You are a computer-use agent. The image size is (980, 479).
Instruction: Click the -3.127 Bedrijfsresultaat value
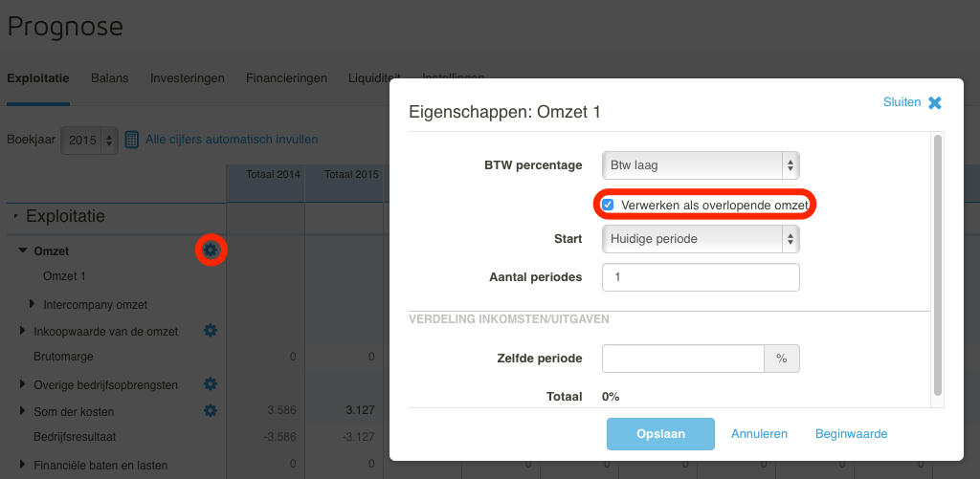point(358,437)
